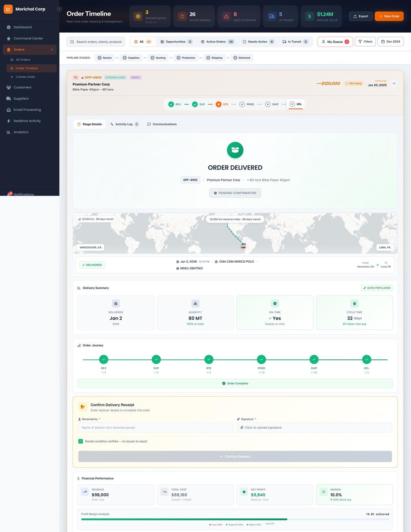Click the Command Center icon
This screenshot has width=411, height=532.
(x=8, y=38)
